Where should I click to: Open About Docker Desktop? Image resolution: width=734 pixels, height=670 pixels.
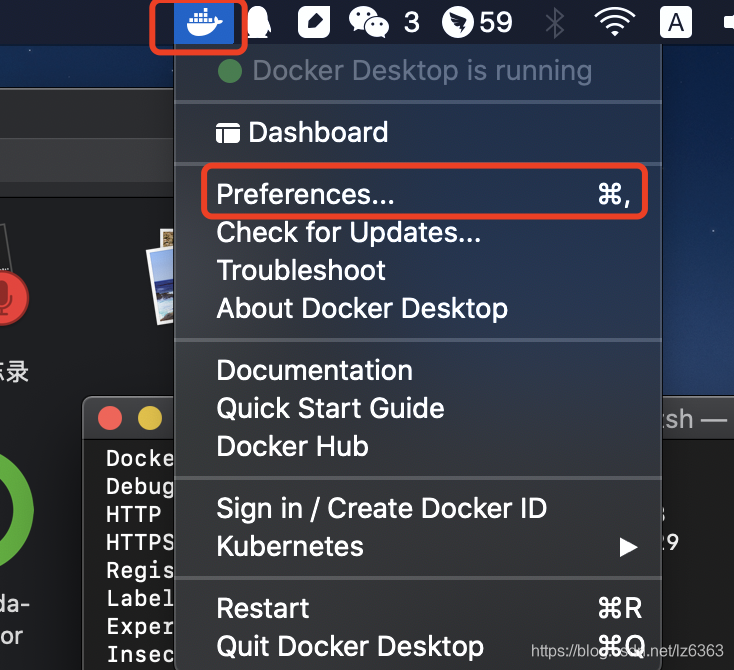click(x=418, y=308)
